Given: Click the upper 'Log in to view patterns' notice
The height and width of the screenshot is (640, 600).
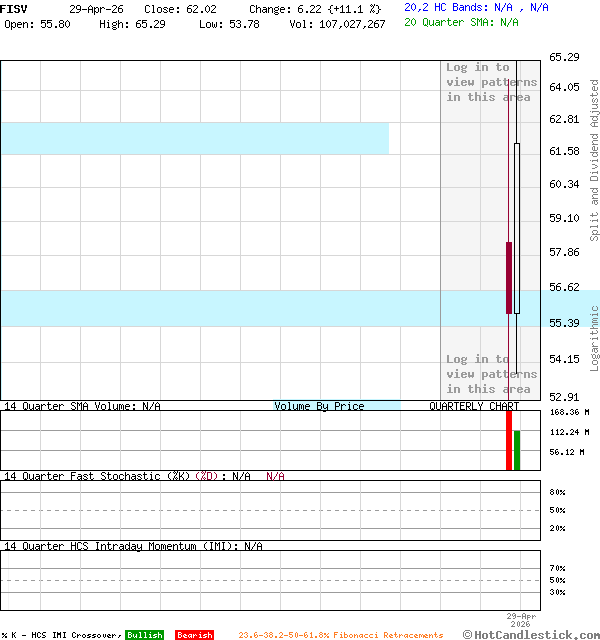Looking at the screenshot, I should tap(490, 82).
